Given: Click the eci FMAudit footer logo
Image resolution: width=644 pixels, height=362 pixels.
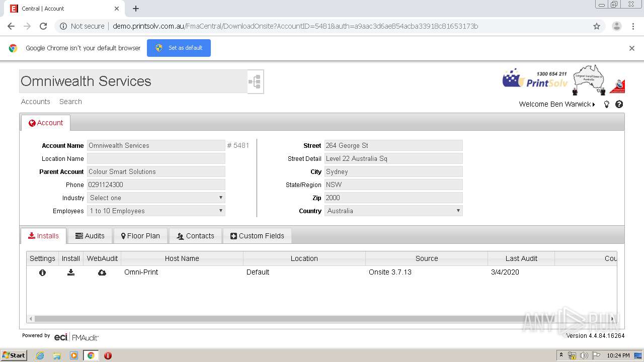Looking at the screenshot, I should click(x=76, y=337).
